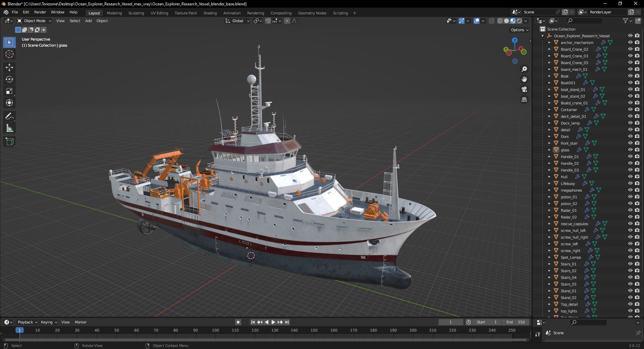Image resolution: width=644 pixels, height=349 pixels.
Task: Switch to the Shading workspace tab
Action: pos(210,13)
